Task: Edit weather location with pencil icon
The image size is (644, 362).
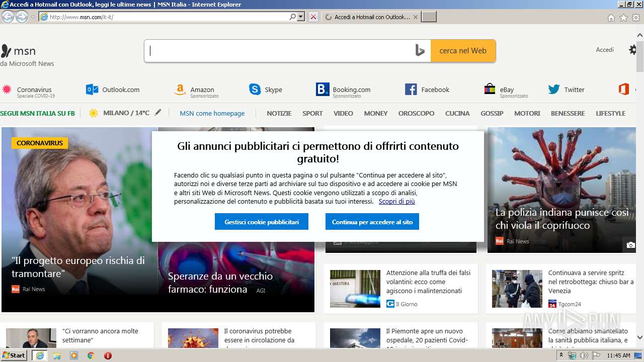Action: click(158, 113)
